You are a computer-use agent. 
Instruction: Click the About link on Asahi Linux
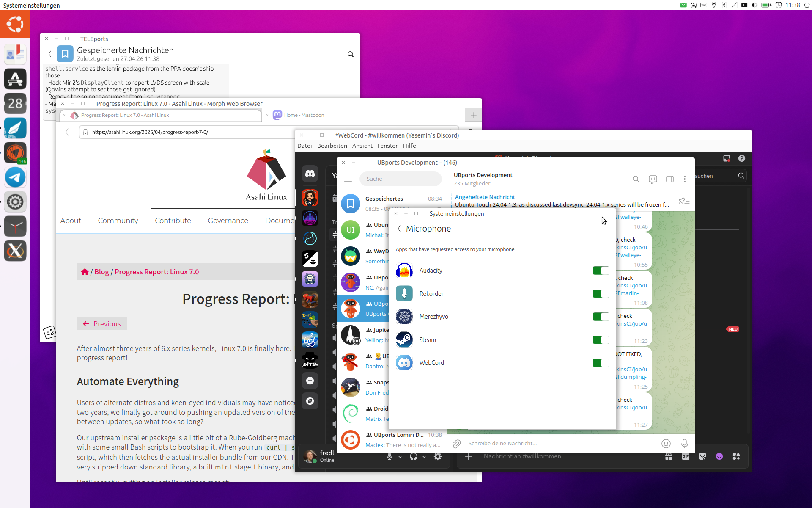point(71,221)
